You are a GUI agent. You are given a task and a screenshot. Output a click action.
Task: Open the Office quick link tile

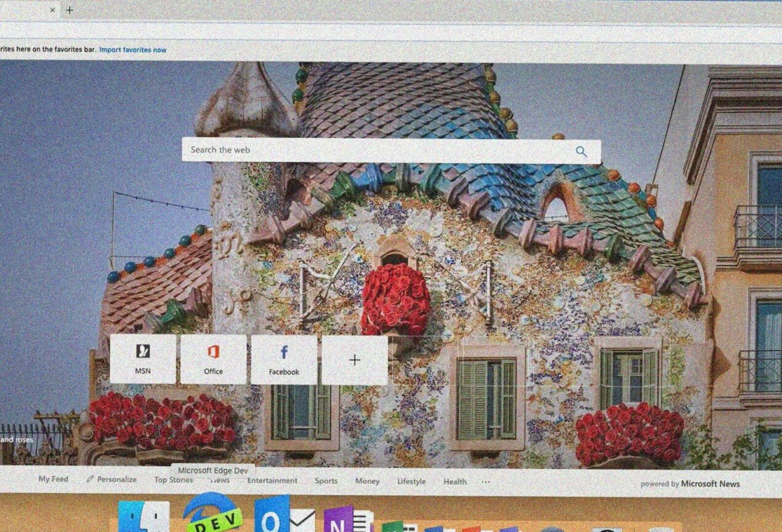[213, 360]
